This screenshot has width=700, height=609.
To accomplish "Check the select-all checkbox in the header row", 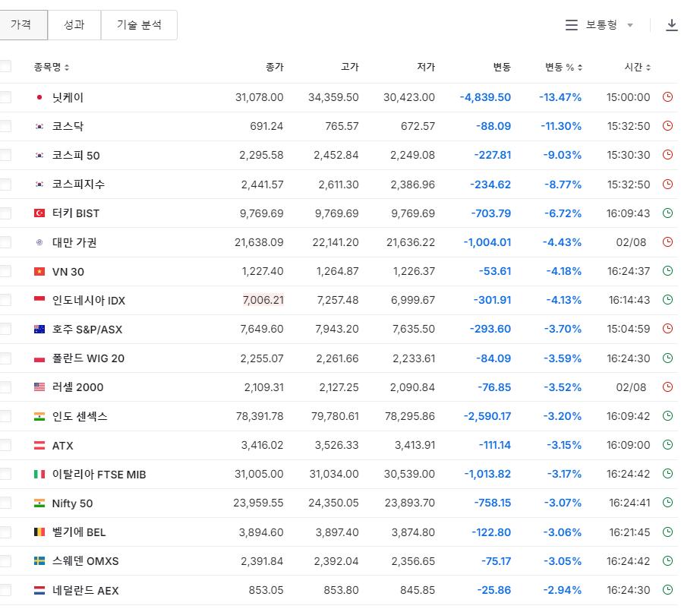I will click(x=6, y=66).
